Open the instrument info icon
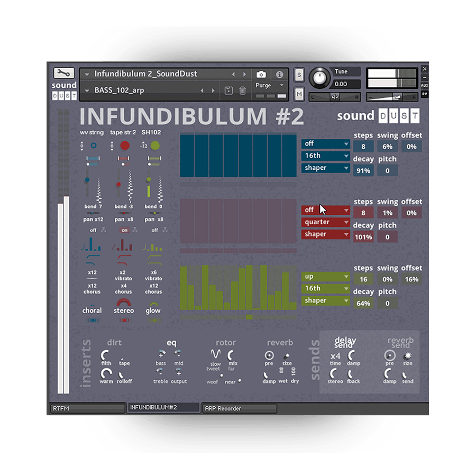This screenshot has width=476, height=476. 280,75
